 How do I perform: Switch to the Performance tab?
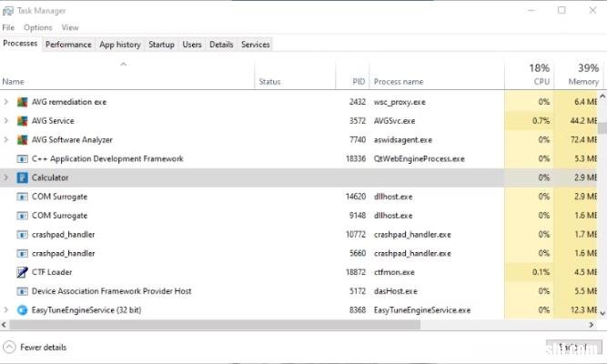(68, 45)
